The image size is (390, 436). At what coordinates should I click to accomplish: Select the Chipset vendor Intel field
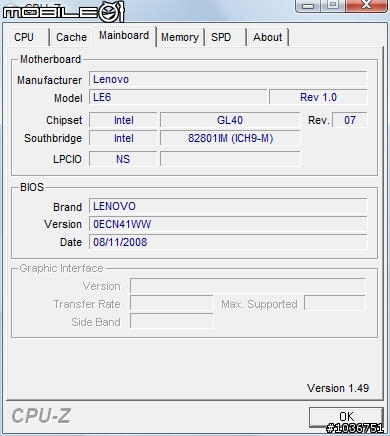(123, 120)
